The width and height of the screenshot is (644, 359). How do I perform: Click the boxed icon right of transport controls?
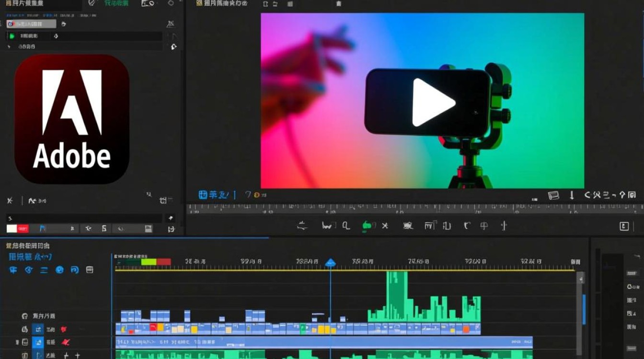pos(624,226)
